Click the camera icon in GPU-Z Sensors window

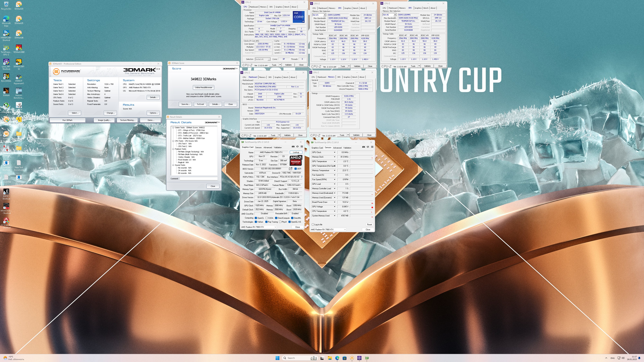363,147
